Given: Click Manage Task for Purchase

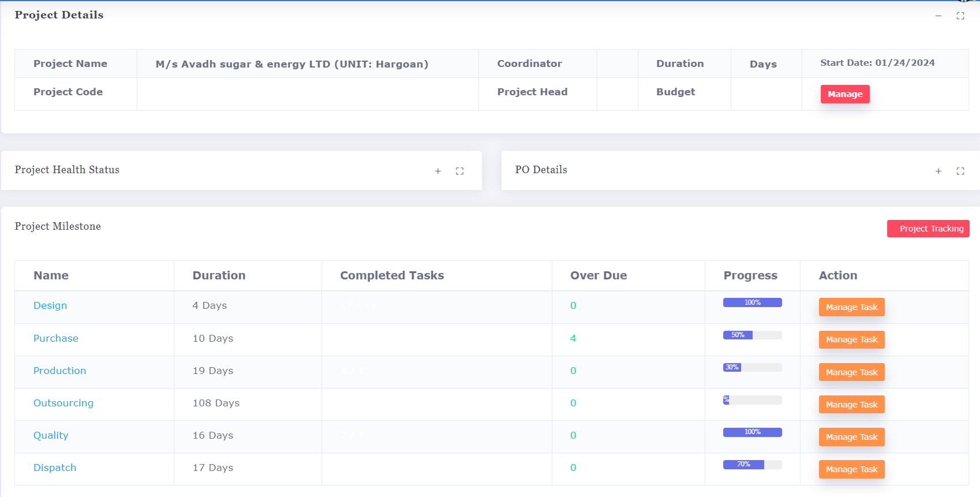Looking at the screenshot, I should (x=851, y=339).
